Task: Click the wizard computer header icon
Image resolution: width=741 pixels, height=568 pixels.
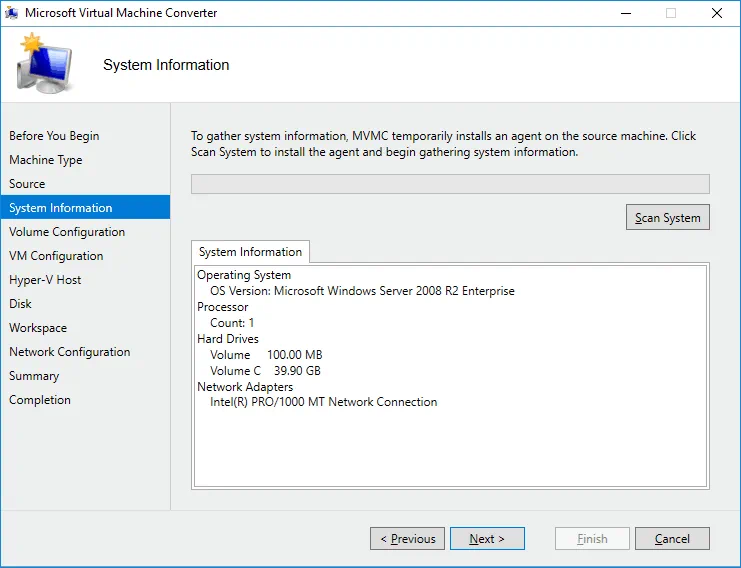Action: (x=44, y=64)
